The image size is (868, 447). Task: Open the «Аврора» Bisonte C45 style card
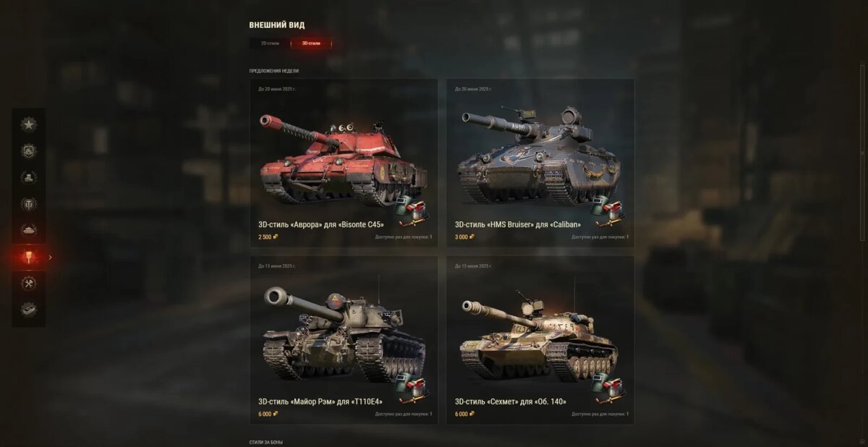344,163
